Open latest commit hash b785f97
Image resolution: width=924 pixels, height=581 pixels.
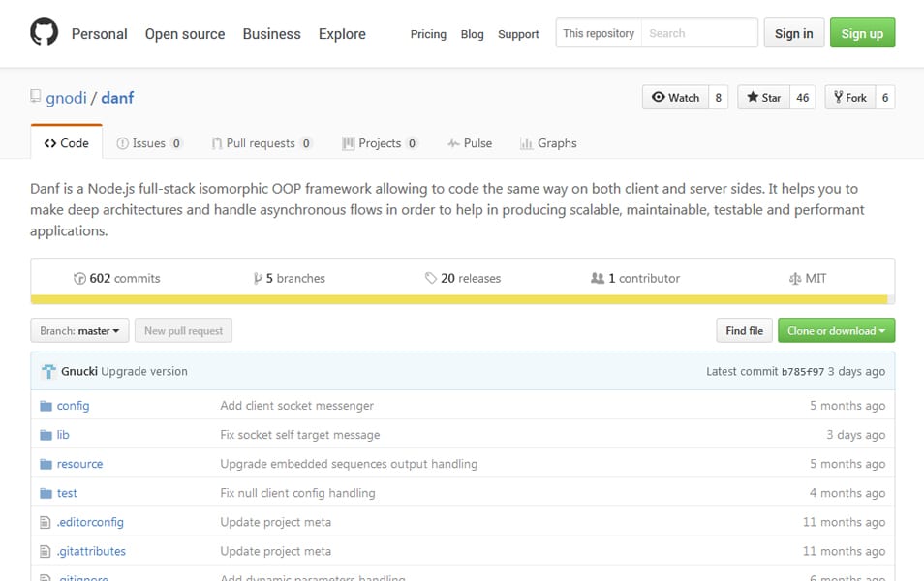(x=803, y=371)
